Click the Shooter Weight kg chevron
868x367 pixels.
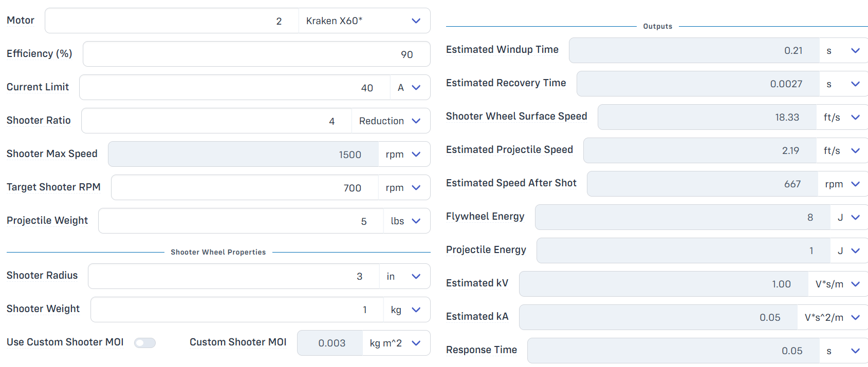tap(416, 310)
